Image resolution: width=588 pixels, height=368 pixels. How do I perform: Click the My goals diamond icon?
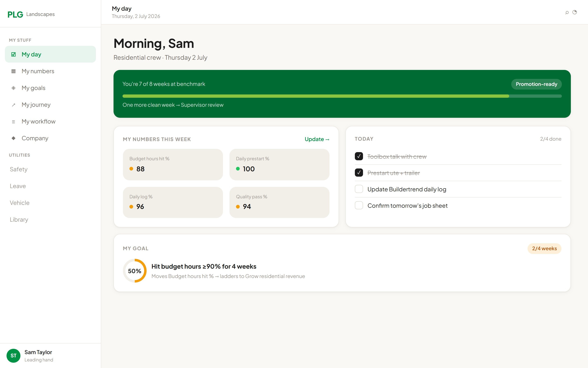pyautogui.click(x=14, y=88)
